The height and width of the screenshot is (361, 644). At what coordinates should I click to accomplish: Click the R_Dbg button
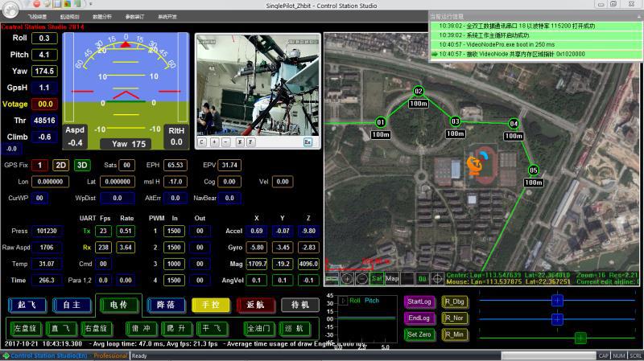455,302
